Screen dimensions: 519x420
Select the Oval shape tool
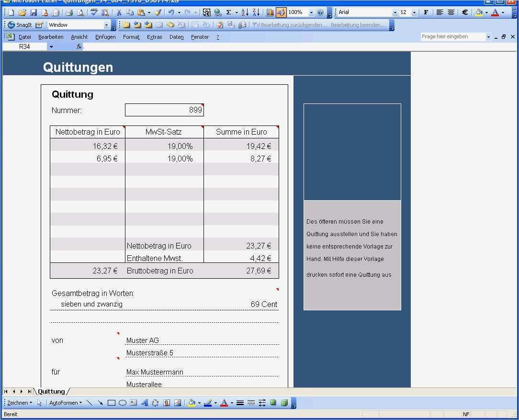(x=123, y=403)
